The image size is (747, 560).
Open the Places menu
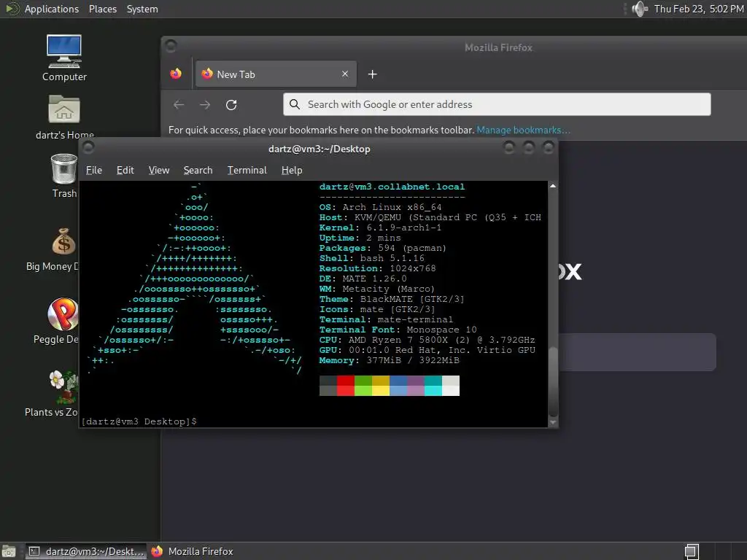(102, 9)
